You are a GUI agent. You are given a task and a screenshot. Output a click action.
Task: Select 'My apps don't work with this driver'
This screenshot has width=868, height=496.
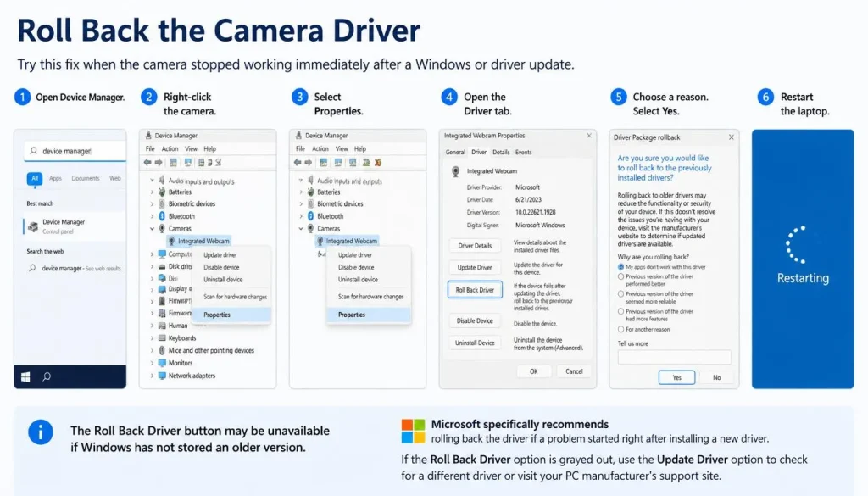[x=620, y=267]
